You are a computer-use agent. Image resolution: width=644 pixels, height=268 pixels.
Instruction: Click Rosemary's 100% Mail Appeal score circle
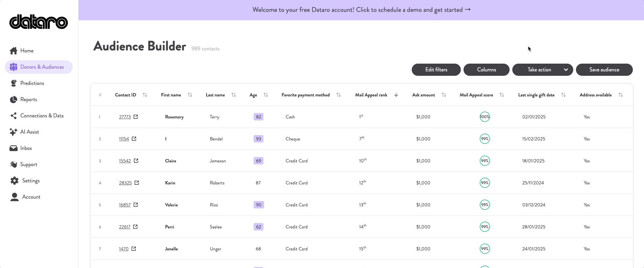coord(485,117)
